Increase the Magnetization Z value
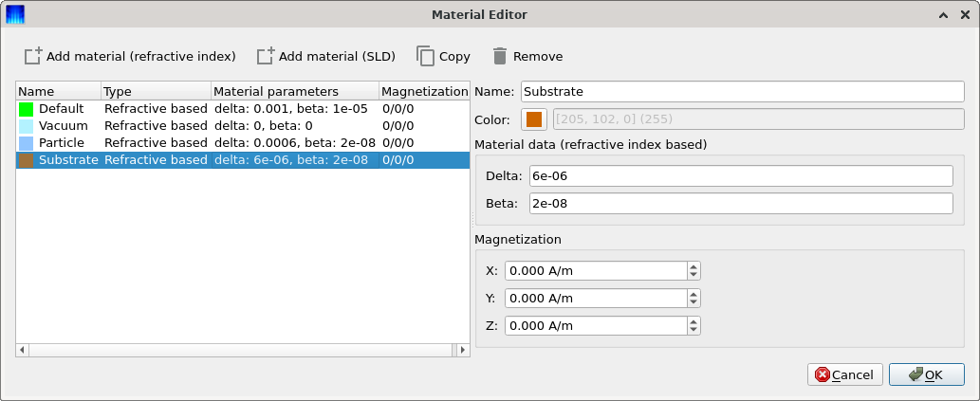Image resolution: width=980 pixels, height=401 pixels. click(693, 321)
